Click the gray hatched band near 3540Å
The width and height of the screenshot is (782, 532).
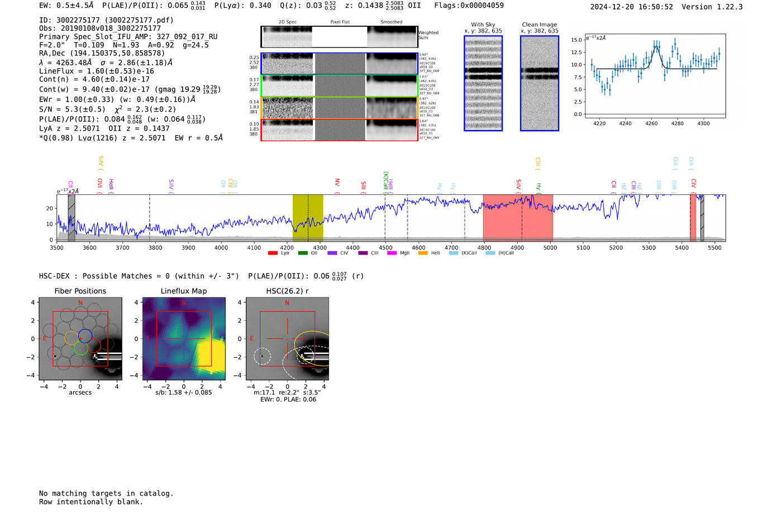pos(71,218)
